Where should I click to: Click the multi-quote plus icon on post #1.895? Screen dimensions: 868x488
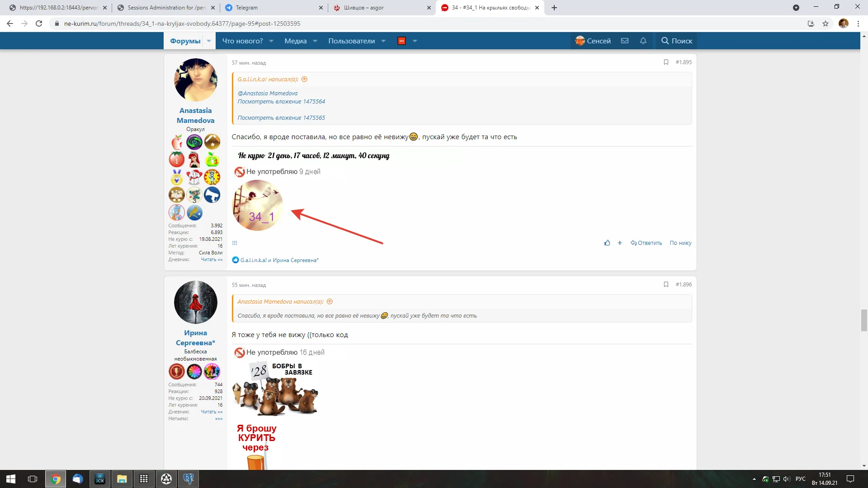[x=620, y=243]
